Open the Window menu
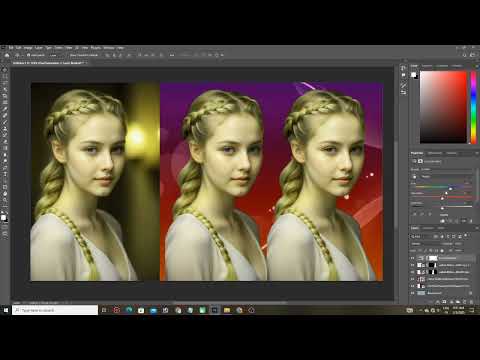The image size is (480, 360). point(109,48)
